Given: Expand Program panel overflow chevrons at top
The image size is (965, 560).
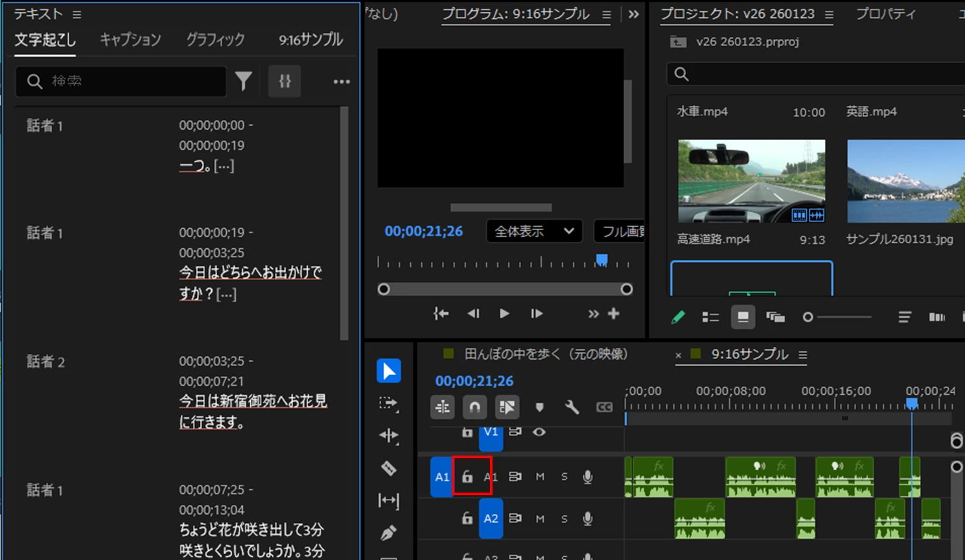Looking at the screenshot, I should coord(633,14).
